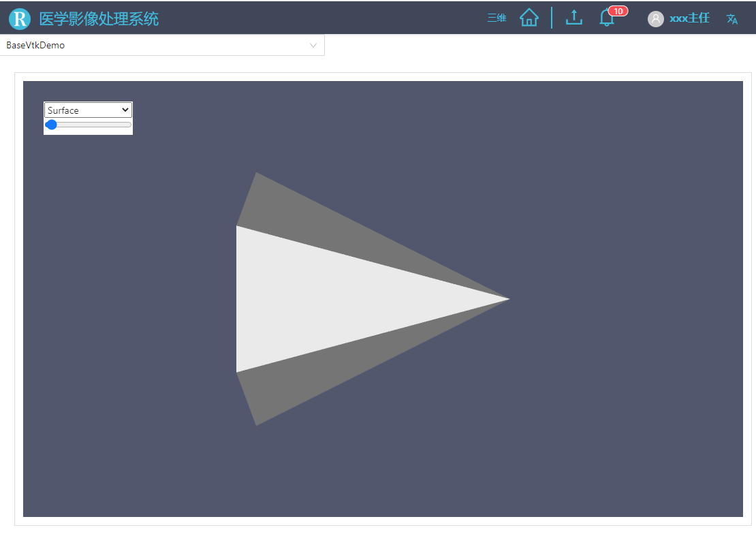Click the middle of the resolution slider track
The height and width of the screenshot is (534, 756).
(89, 125)
